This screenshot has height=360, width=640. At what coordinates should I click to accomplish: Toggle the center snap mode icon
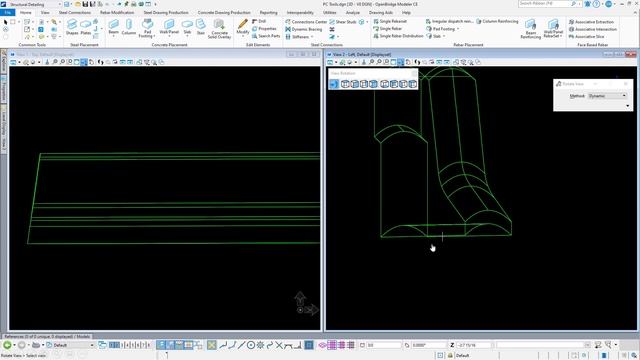[x=251, y=345]
